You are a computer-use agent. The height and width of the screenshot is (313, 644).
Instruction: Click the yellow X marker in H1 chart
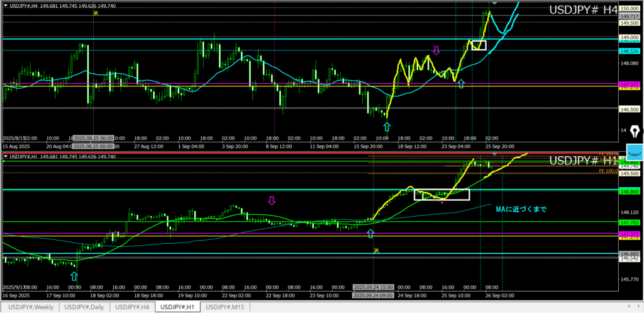pyautogui.click(x=376, y=251)
